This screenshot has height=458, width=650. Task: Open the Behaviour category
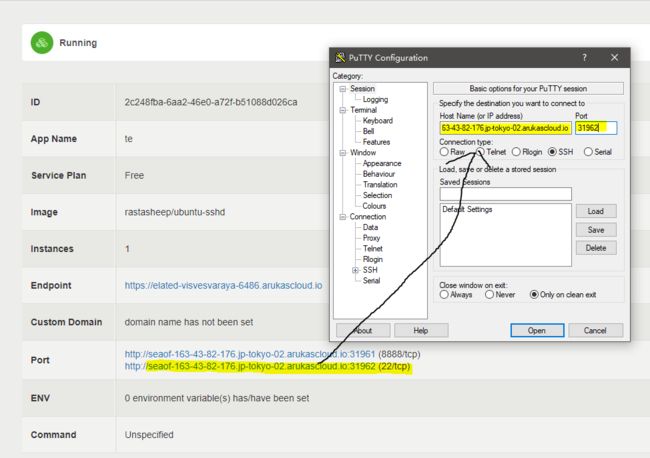pos(378,174)
